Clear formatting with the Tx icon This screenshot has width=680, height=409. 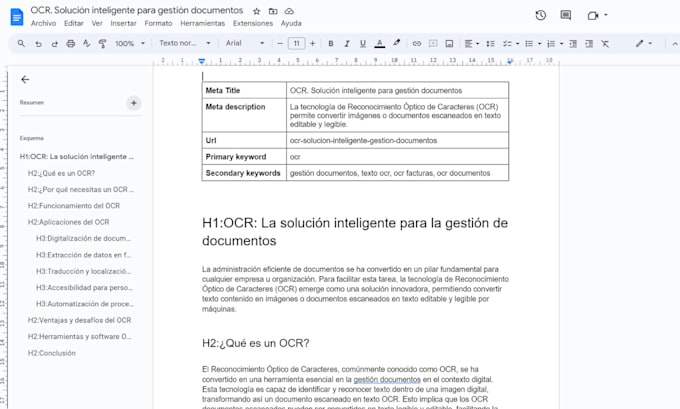click(605, 43)
